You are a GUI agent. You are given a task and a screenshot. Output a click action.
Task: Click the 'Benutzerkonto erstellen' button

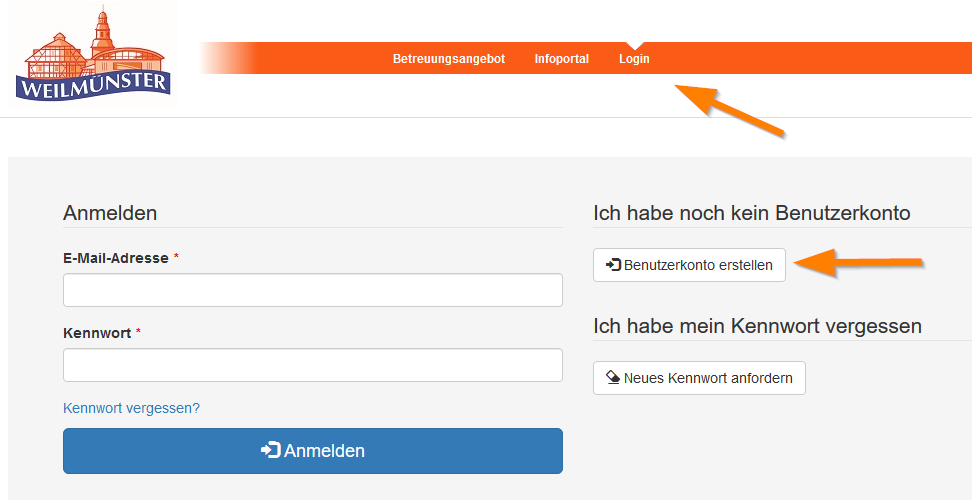(689, 265)
